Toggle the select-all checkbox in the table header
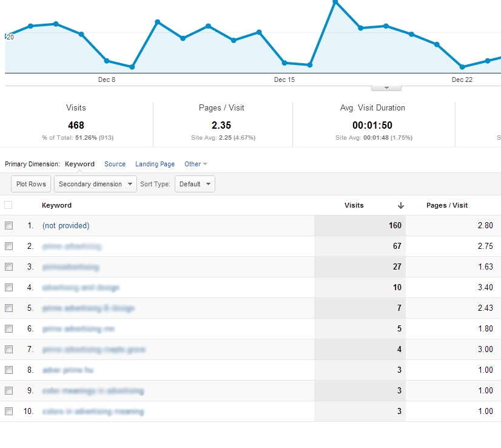 [8, 205]
